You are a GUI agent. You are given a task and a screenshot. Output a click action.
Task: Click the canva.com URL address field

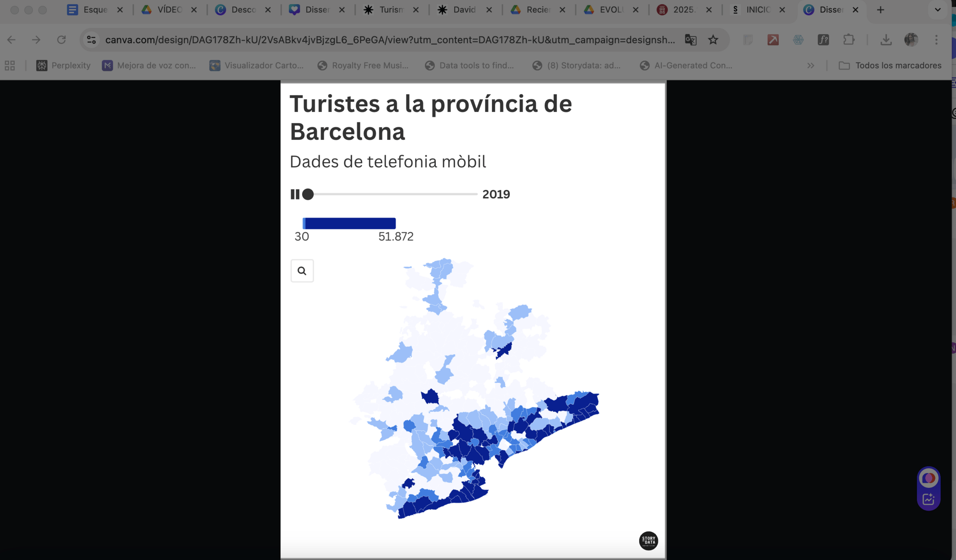pos(390,40)
